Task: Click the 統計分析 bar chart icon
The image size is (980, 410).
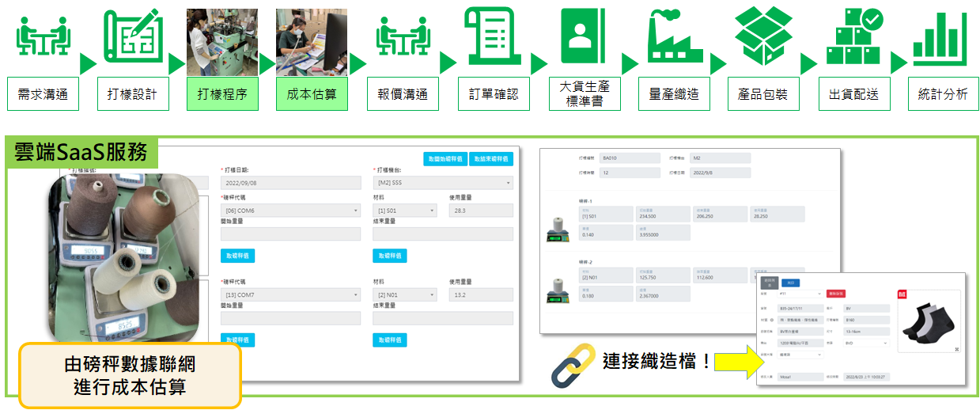Action: tap(940, 40)
